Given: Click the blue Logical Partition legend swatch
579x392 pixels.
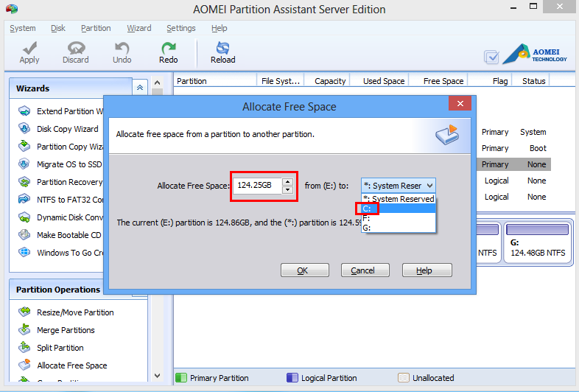Looking at the screenshot, I should coord(292,377).
